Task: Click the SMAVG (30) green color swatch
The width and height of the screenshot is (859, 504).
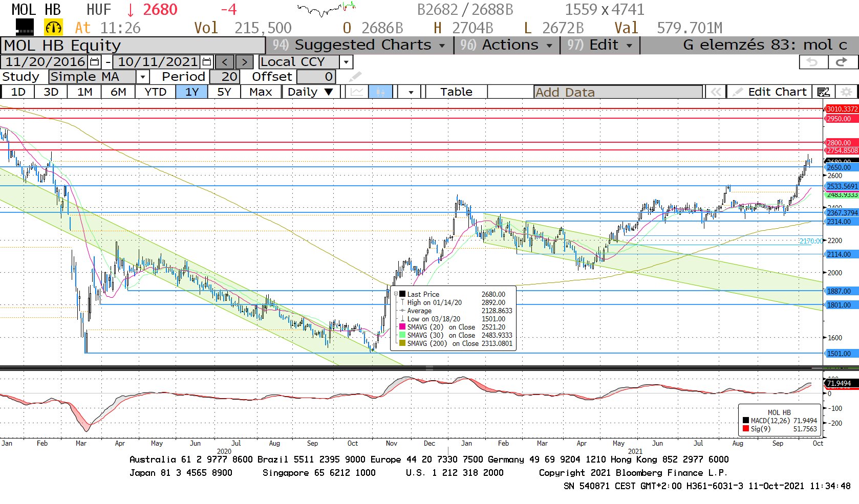Action: pyautogui.click(x=402, y=335)
